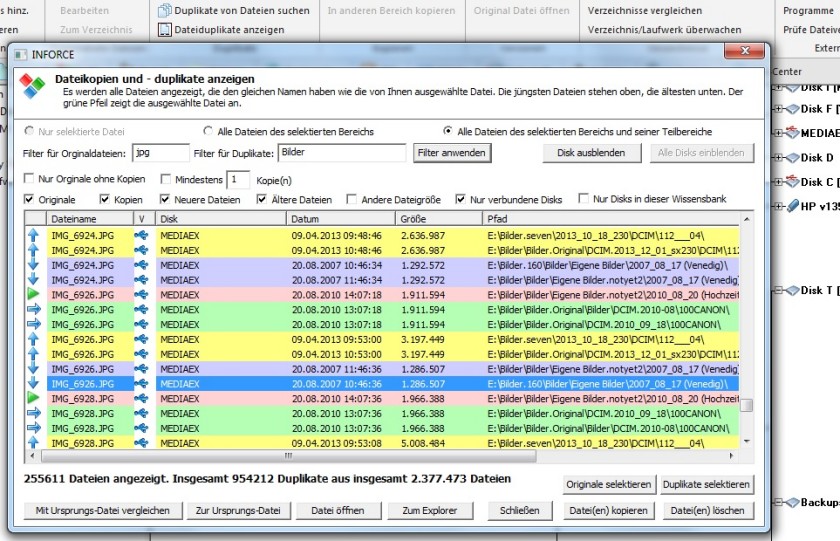
Task: Expand the Disk C tree node
Action: tap(778, 182)
